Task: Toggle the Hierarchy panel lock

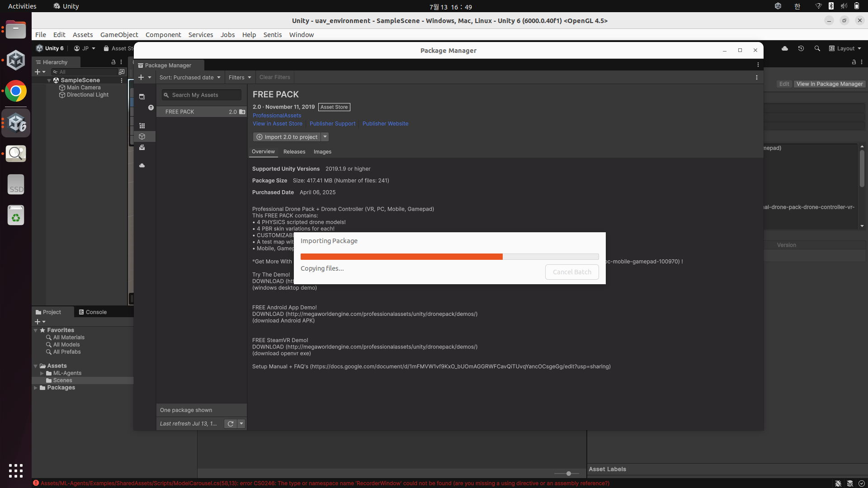Action: pos(113,62)
